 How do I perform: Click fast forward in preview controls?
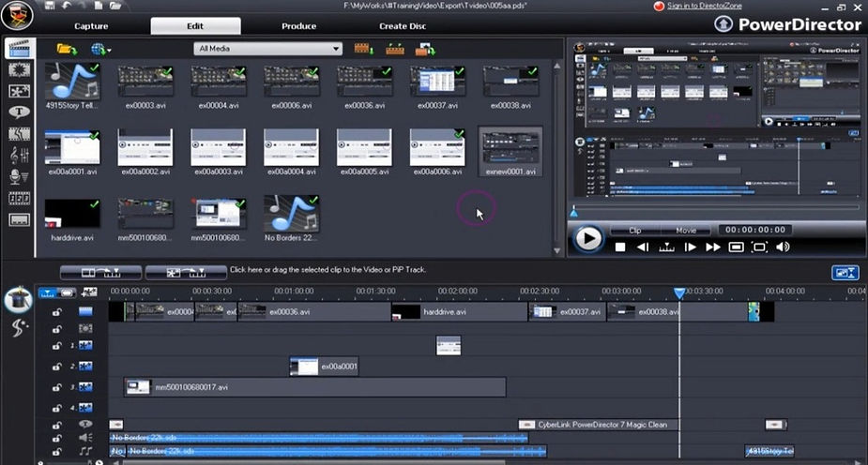(713, 247)
